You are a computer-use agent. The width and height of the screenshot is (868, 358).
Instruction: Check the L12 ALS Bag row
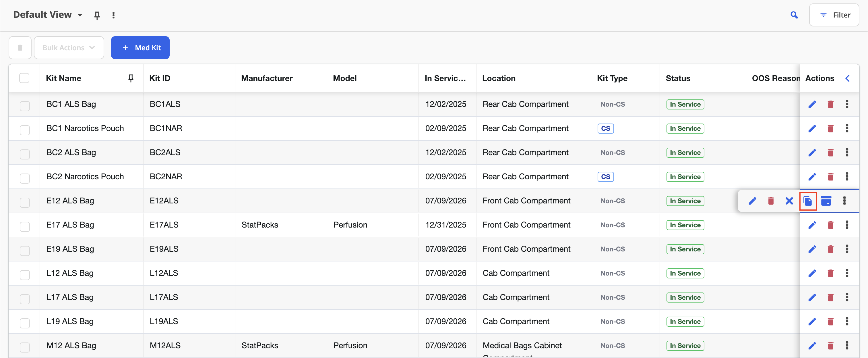click(x=25, y=275)
